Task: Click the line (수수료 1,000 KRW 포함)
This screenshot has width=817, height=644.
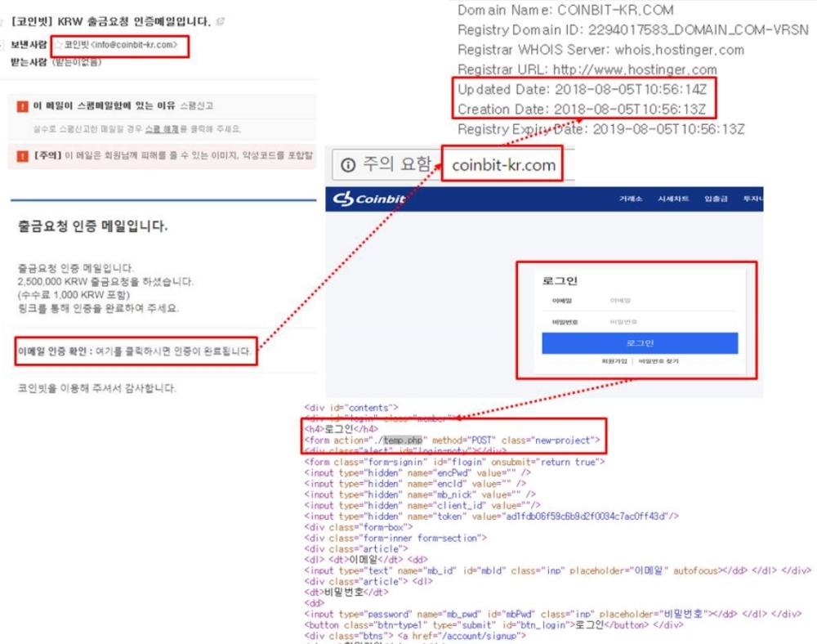Action: click(74, 295)
